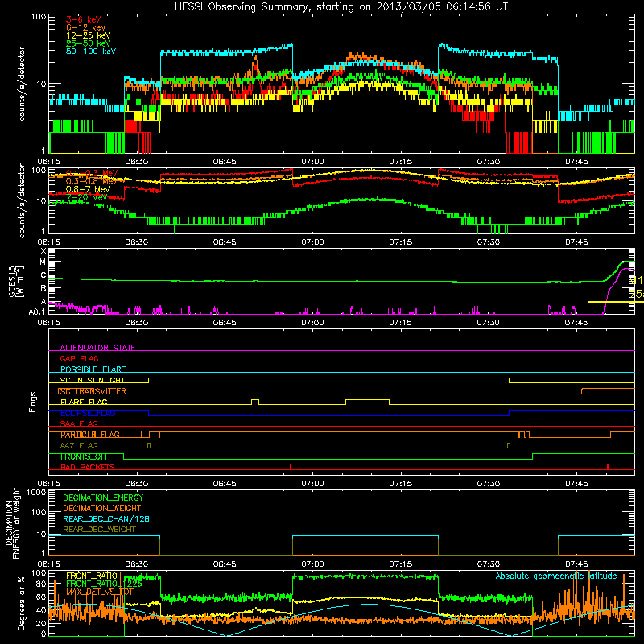Viewport: 644px width, 644px height.
Task: Click the MAX_DET_VS_TOT legend label
Action: click(x=100, y=592)
